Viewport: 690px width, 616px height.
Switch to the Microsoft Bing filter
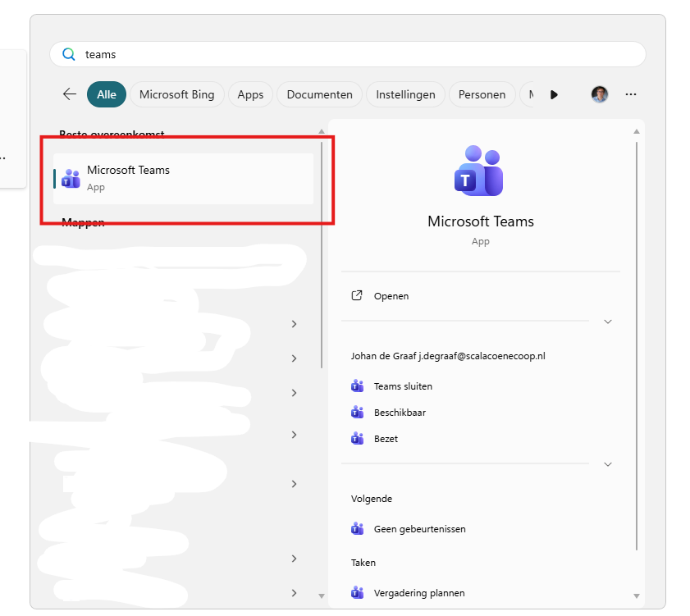177,94
